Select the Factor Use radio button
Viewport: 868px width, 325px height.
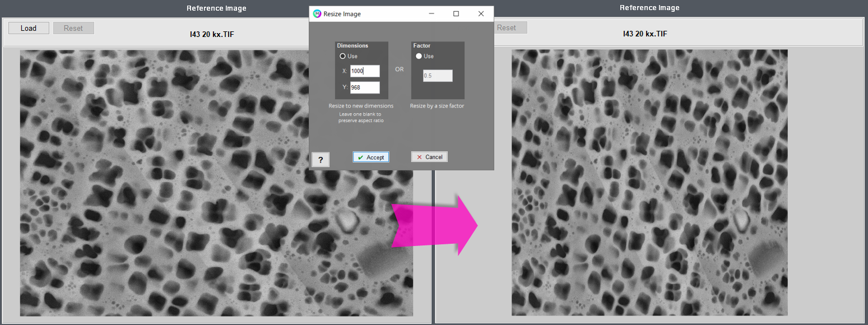tap(419, 56)
